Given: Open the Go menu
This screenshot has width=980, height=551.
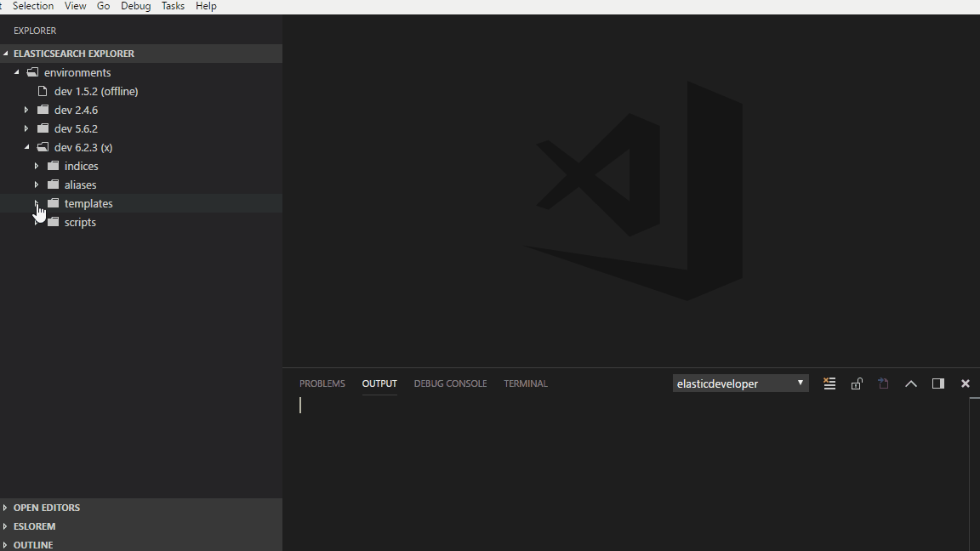Looking at the screenshot, I should pos(103,6).
